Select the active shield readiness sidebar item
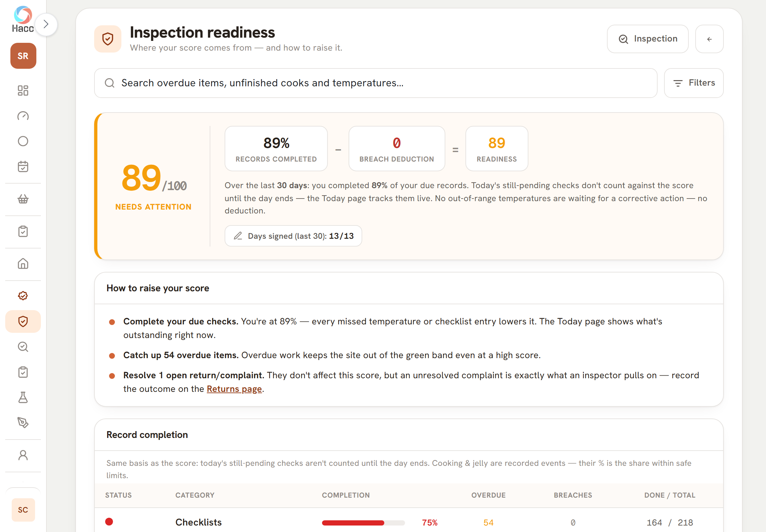This screenshot has width=766, height=532. click(x=23, y=321)
